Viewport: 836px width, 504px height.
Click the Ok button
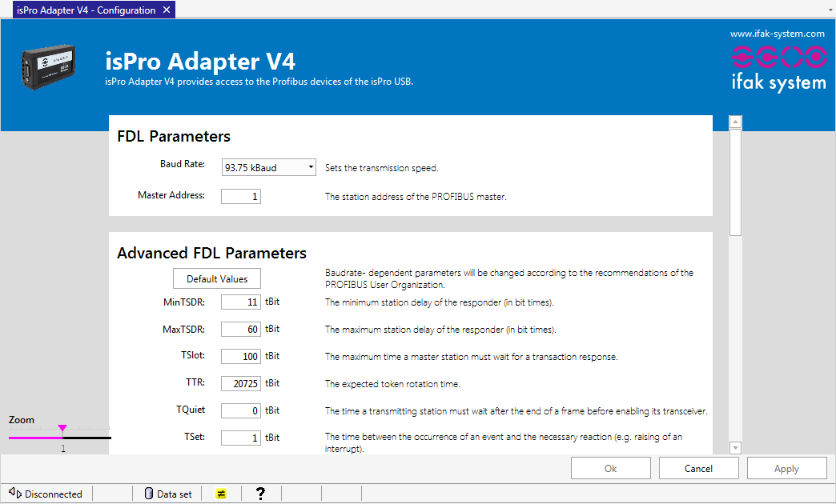(x=610, y=468)
